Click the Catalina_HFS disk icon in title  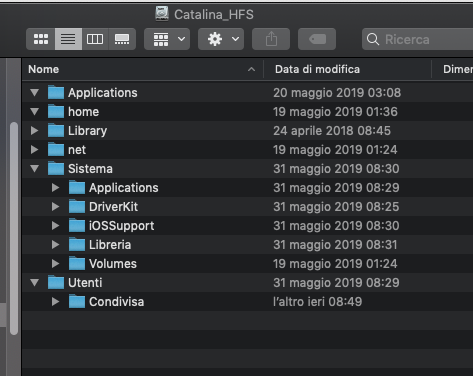(162, 14)
